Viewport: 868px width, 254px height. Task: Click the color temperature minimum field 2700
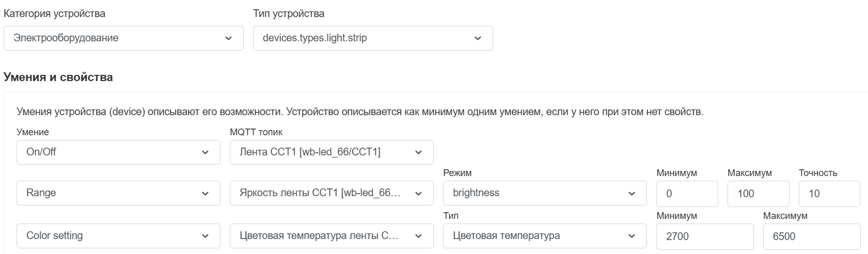(704, 236)
